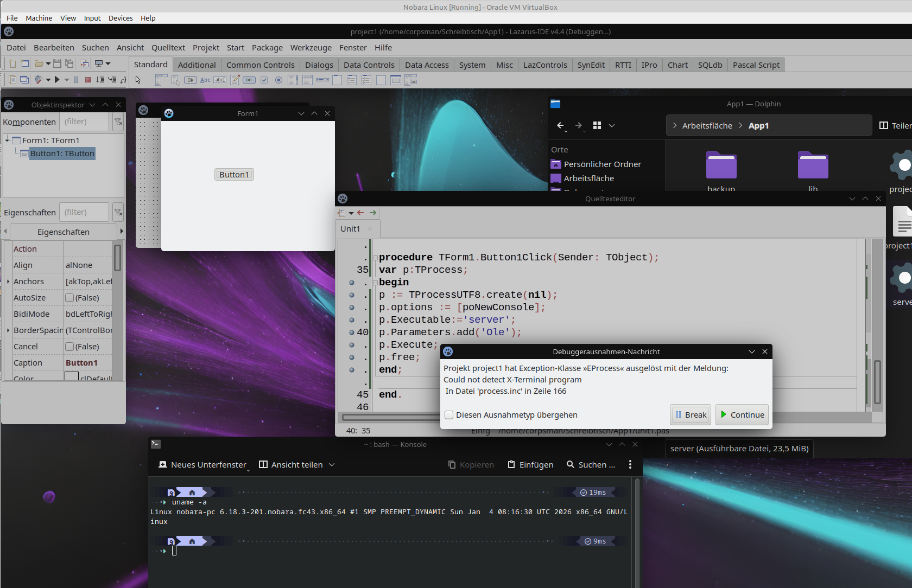The width and height of the screenshot is (912, 588).
Task: Click the Komponenten filter input field
Action: point(84,122)
